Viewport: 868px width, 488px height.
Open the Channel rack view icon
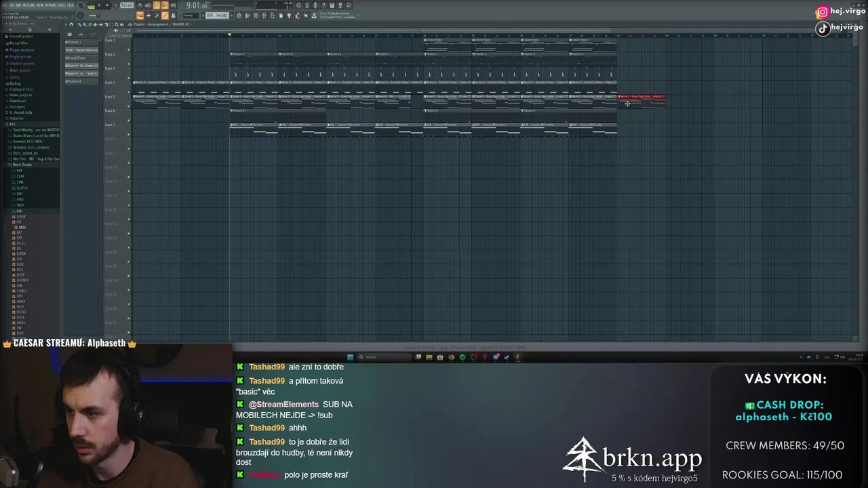tap(256, 16)
